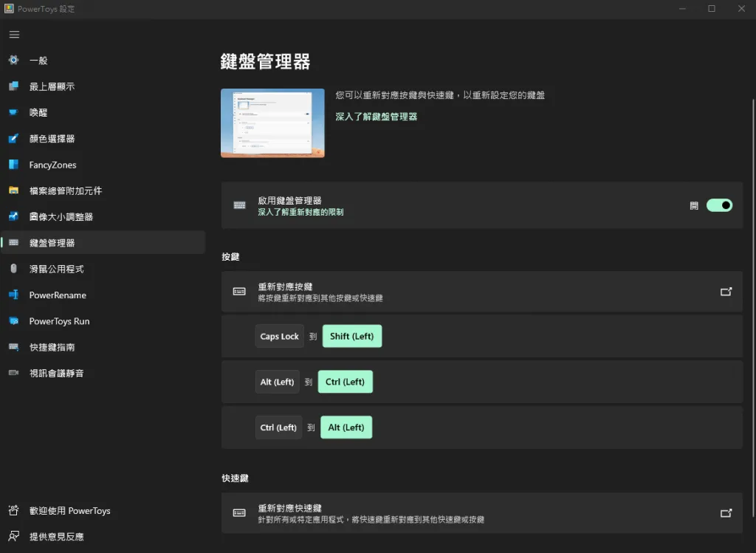This screenshot has height=553, width=756.
Task: Open the 快捷鍵指南 sidebar item
Action: coord(52,347)
